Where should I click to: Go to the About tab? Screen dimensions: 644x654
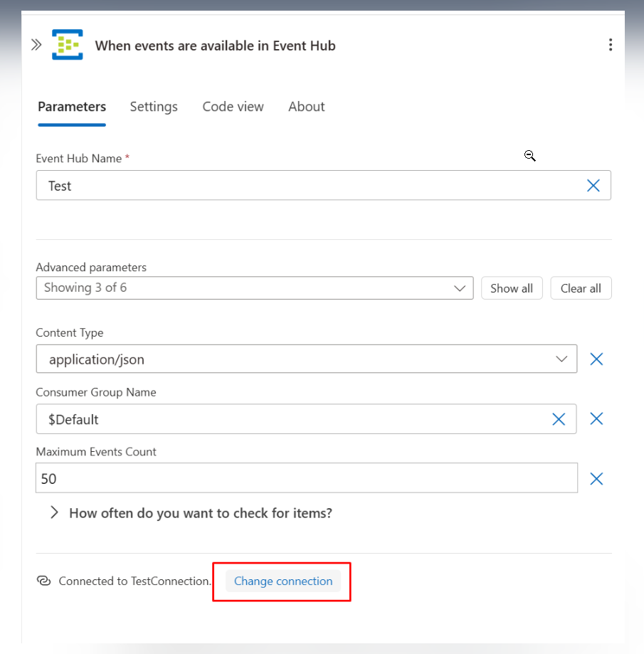coord(306,107)
